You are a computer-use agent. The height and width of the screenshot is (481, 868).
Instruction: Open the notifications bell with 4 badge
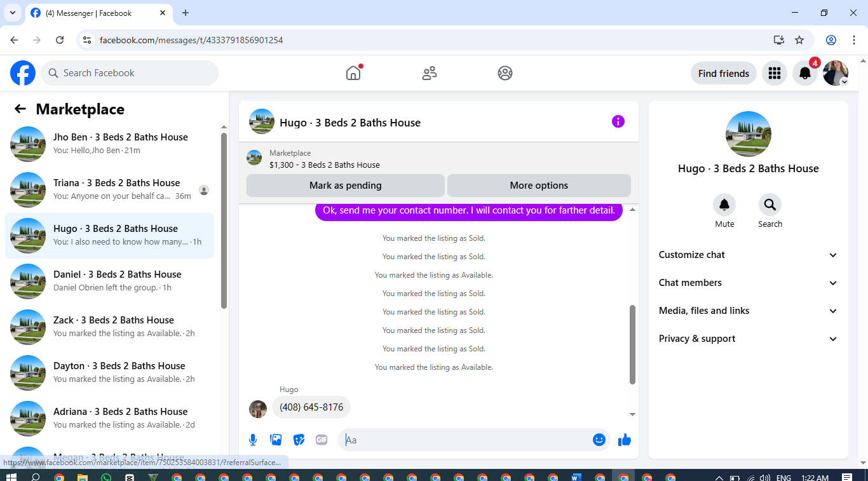(805, 73)
